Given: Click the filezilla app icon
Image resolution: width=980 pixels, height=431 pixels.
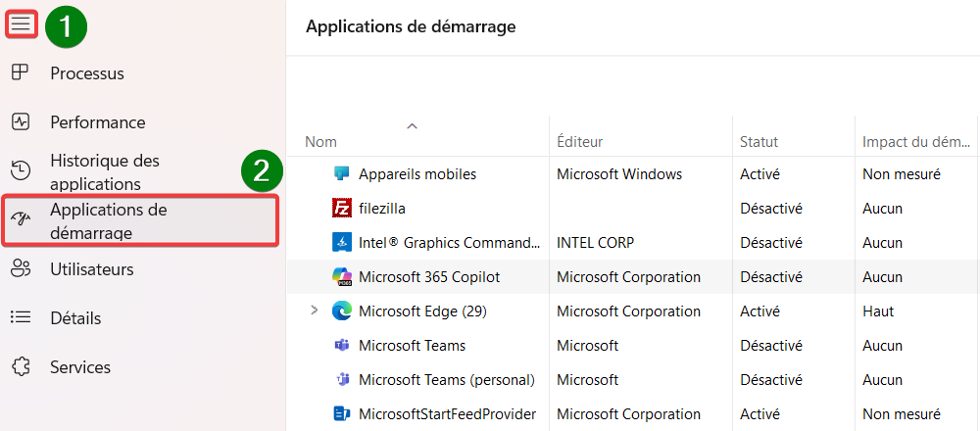Looking at the screenshot, I should tap(342, 208).
